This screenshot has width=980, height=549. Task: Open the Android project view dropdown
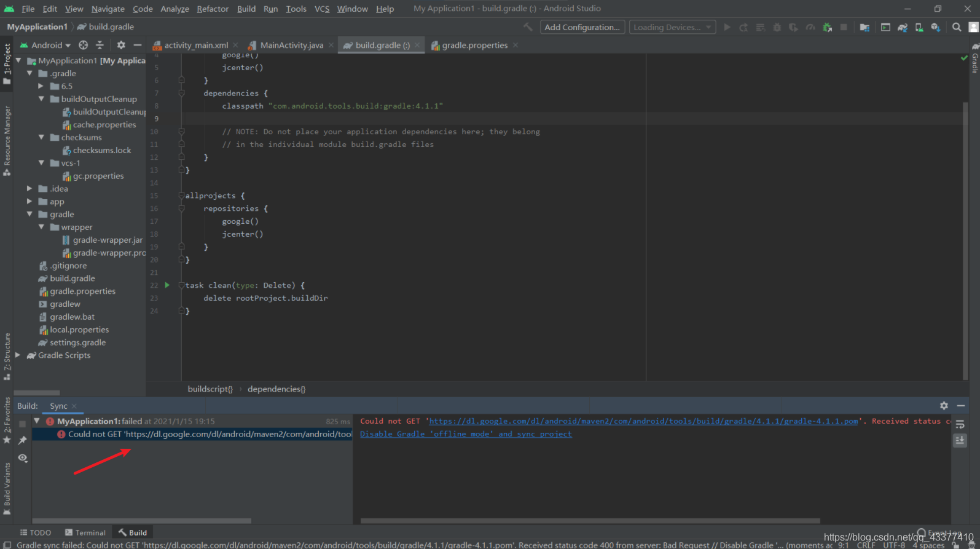click(46, 45)
